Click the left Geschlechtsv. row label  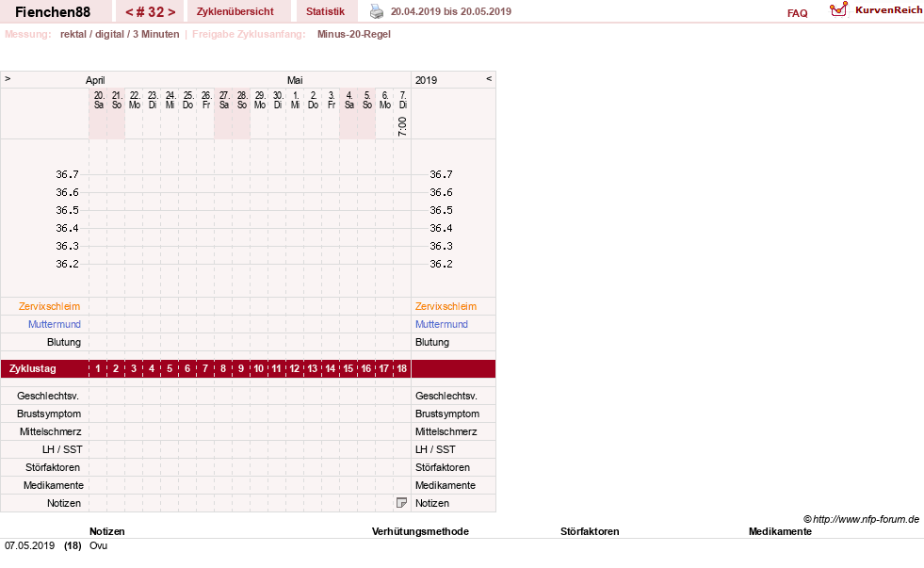pos(48,396)
